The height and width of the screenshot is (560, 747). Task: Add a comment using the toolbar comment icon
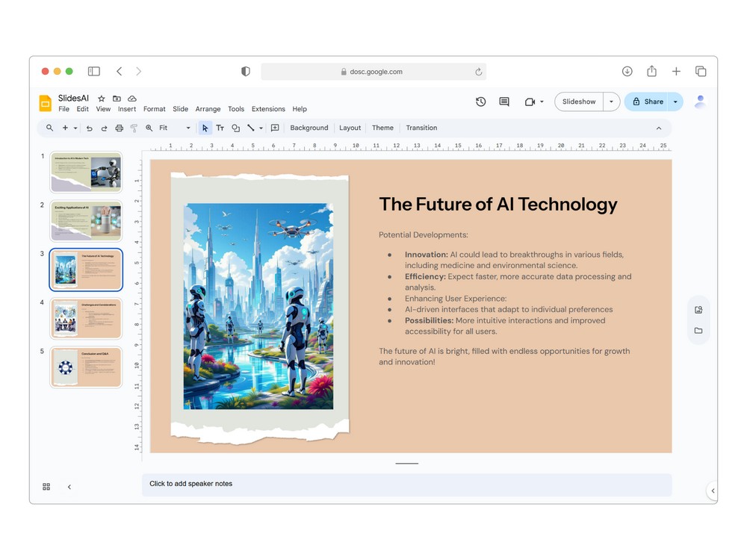point(275,128)
